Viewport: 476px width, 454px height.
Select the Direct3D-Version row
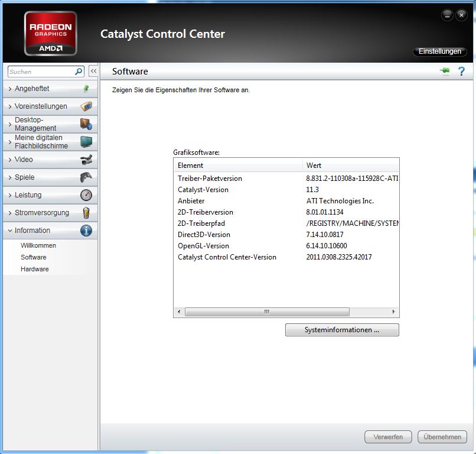(286, 235)
